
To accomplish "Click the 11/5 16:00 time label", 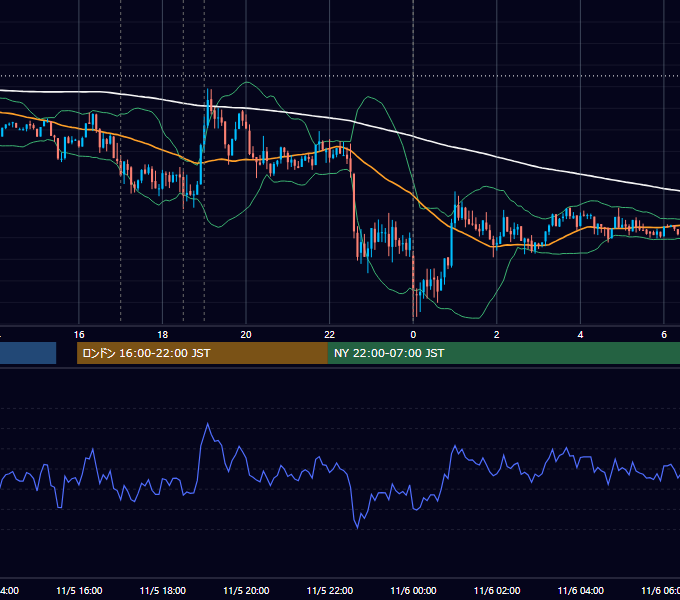I will (79, 590).
